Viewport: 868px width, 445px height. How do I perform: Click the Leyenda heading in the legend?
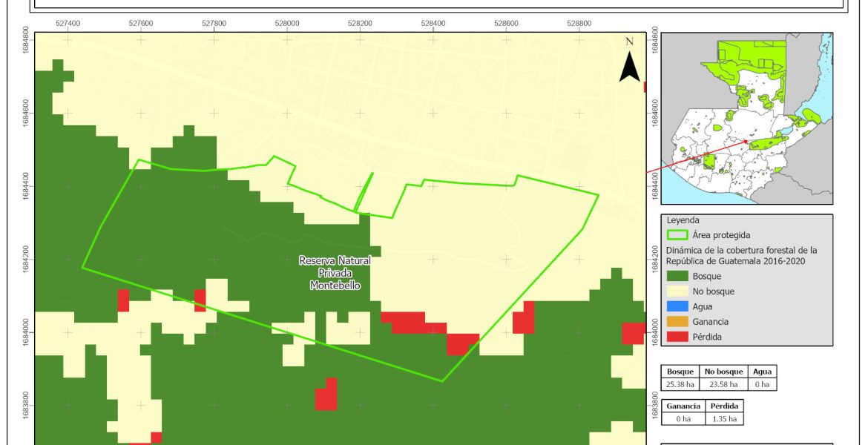(x=683, y=220)
